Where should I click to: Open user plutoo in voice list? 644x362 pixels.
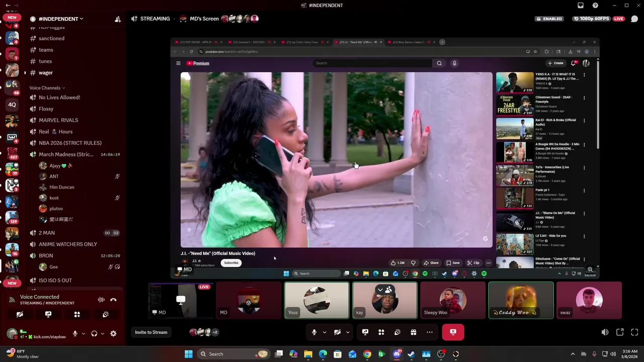point(56,209)
